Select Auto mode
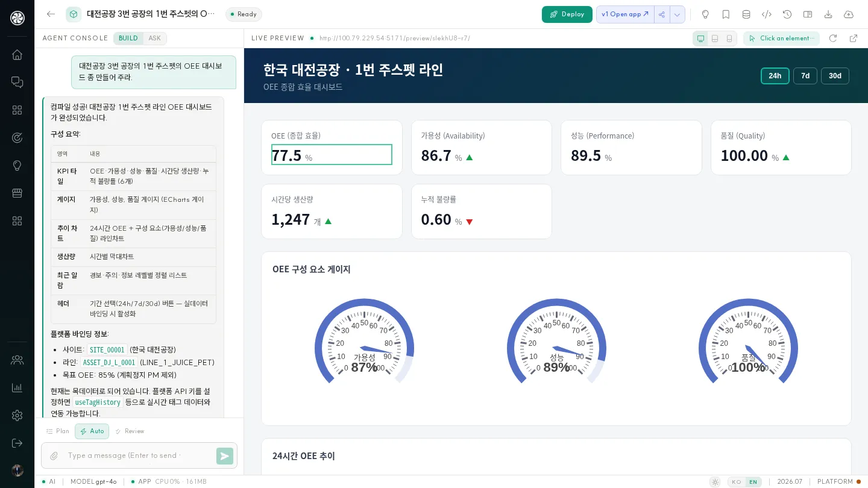 click(92, 431)
